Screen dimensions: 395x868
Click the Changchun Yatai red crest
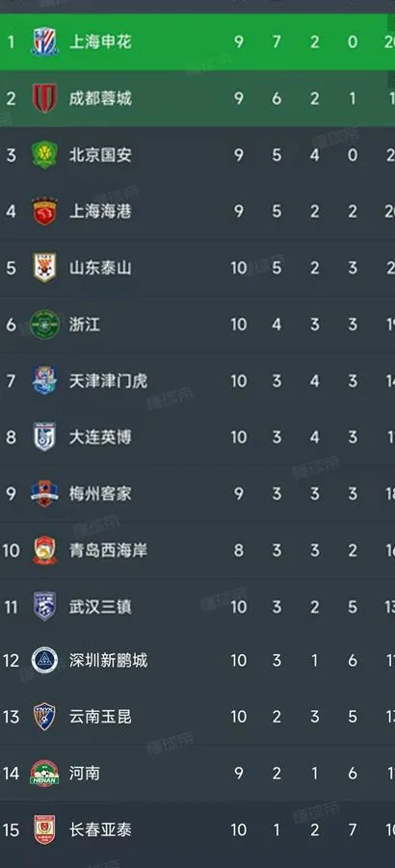coord(44,829)
